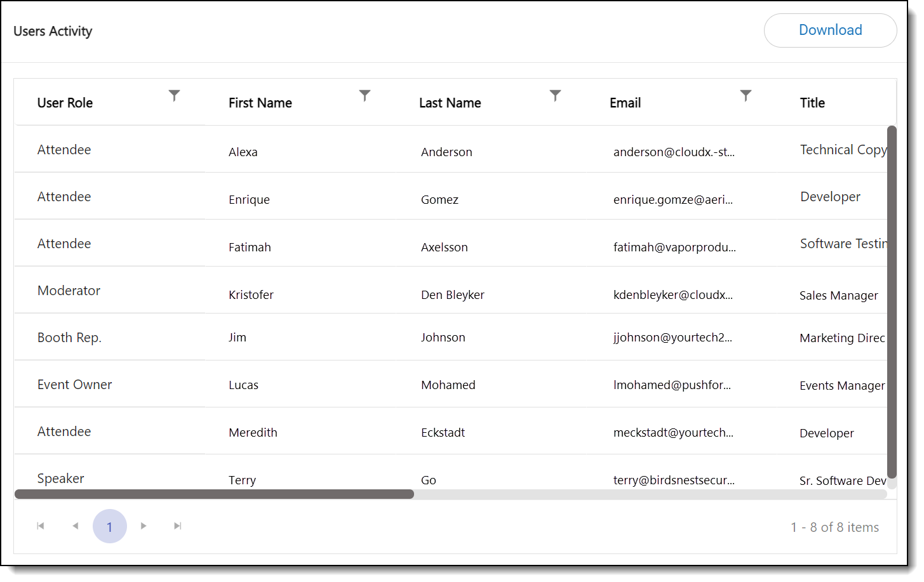Image resolution: width=924 pixels, height=582 pixels.
Task: Go to the previous page
Action: (76, 526)
